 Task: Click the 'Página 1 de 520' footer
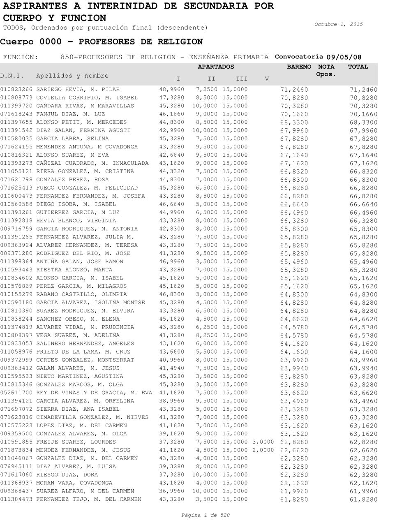[205, 516]
